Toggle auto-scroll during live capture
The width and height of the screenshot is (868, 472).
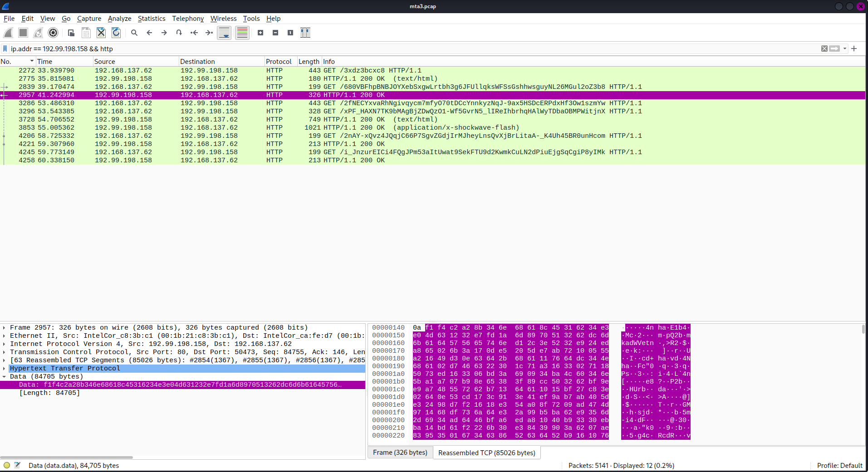tap(224, 33)
